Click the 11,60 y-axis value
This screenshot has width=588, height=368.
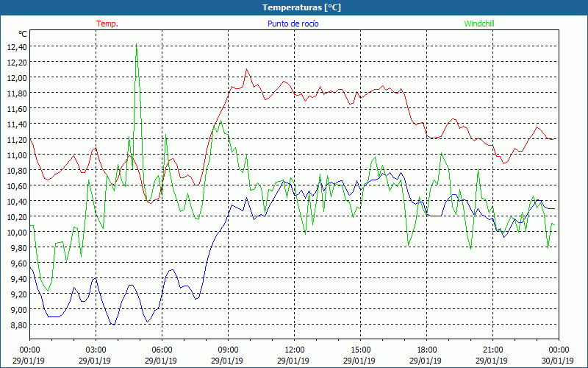point(17,108)
